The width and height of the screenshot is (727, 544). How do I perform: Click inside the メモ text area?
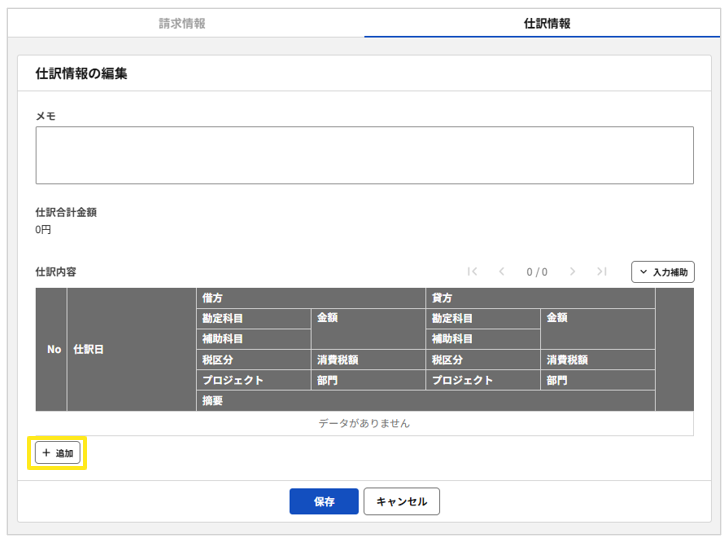pos(364,155)
